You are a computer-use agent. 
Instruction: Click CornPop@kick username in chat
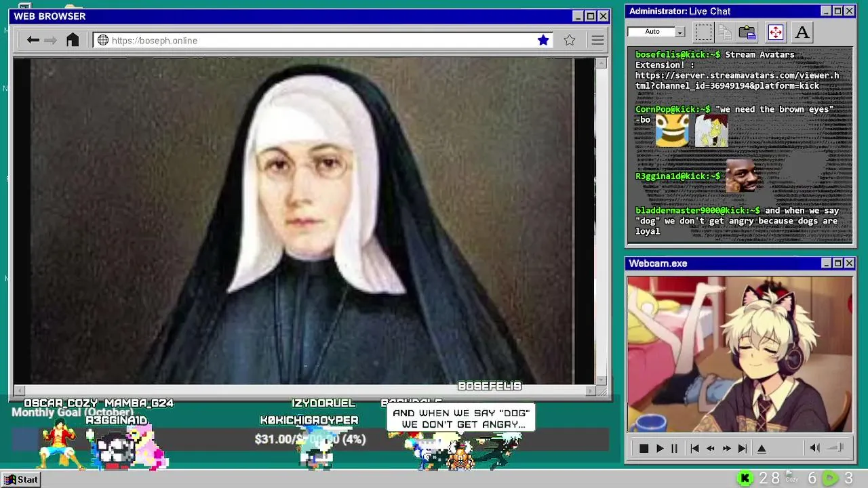pyautogui.click(x=673, y=109)
